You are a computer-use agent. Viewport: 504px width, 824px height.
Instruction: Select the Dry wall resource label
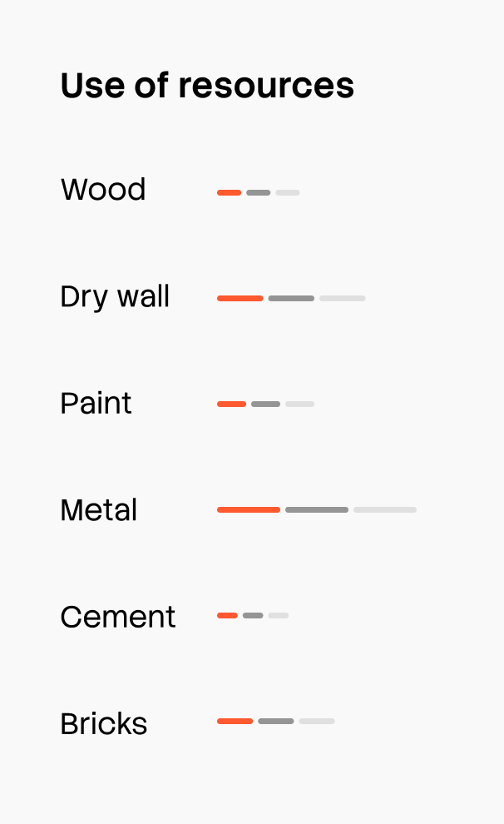pyautogui.click(x=115, y=297)
